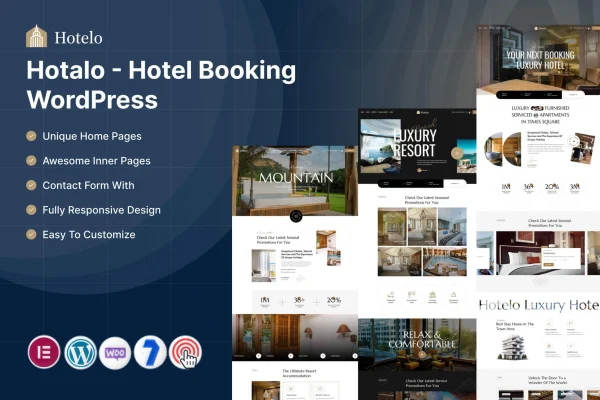This screenshot has height=400, width=600.
Task: Click the Awesome Inner Pages text
Action: [x=96, y=161]
